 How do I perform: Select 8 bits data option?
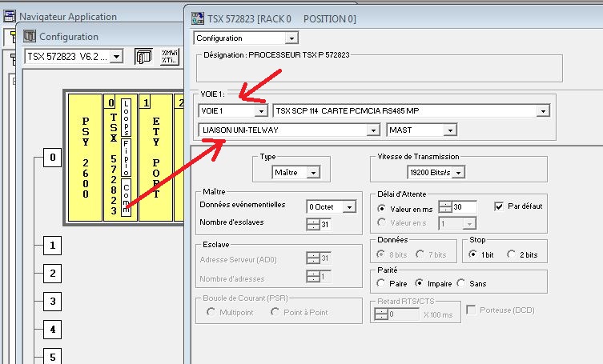(x=381, y=254)
